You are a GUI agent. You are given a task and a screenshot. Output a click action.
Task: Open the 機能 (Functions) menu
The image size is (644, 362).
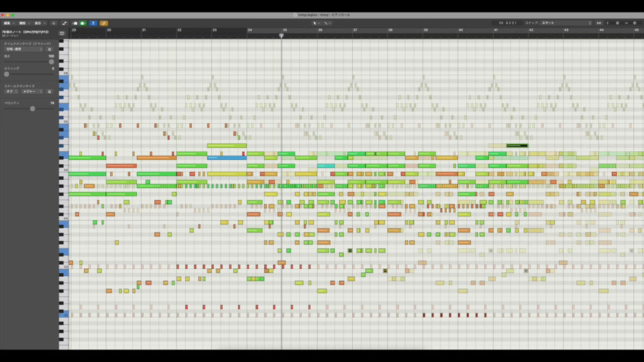24,23
